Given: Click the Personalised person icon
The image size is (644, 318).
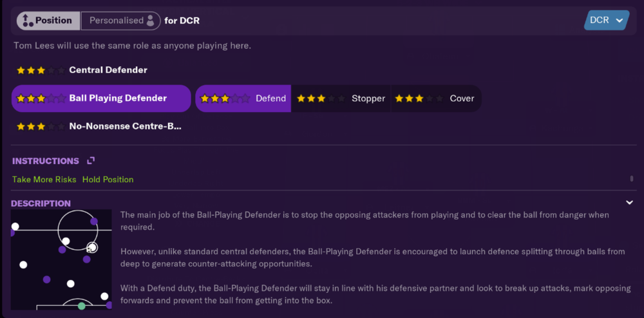Looking at the screenshot, I should click(150, 21).
